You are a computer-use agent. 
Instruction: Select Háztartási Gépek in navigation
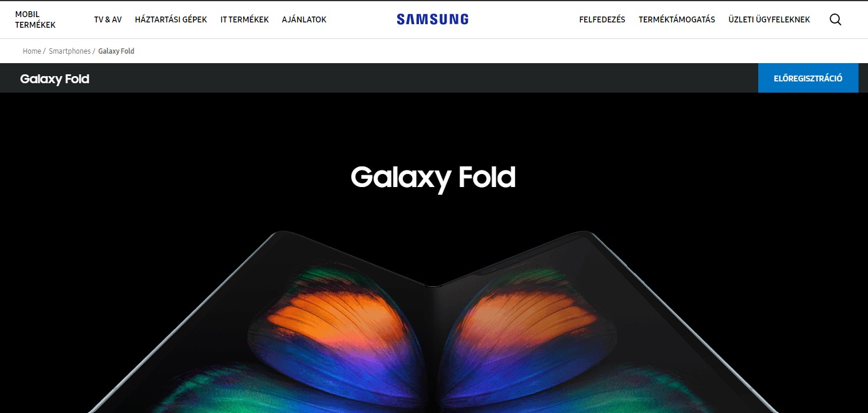point(171,19)
